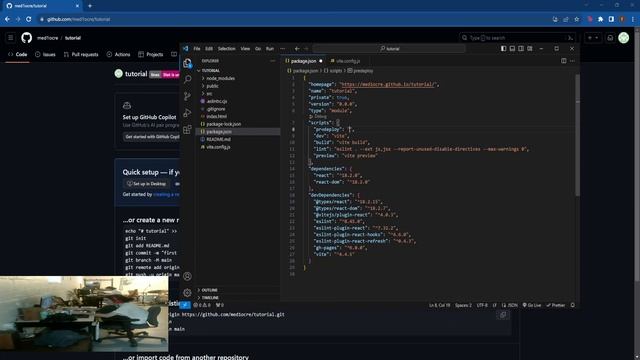Open the GitHub Actions tab
Screen dimensions: 640x360
point(118,54)
